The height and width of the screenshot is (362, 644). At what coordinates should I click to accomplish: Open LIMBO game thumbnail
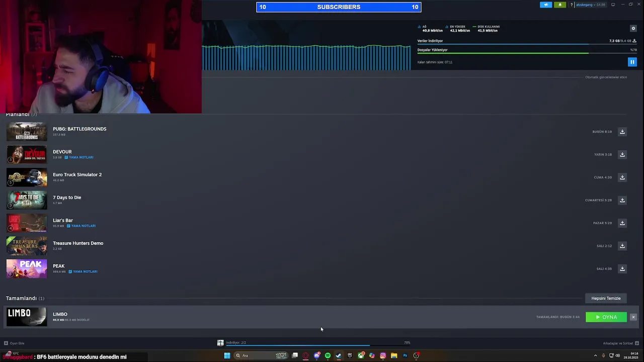pyautogui.click(x=27, y=317)
